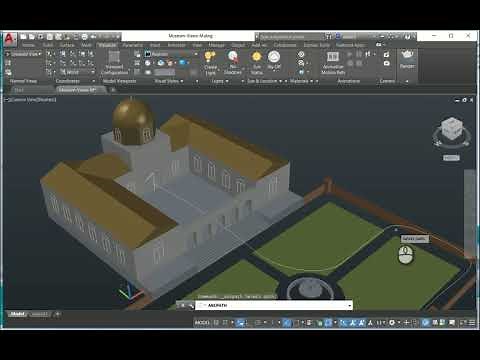Click the navigation bar strip under ViewCube
The width and height of the screenshot is (480, 360).
pos(470,213)
